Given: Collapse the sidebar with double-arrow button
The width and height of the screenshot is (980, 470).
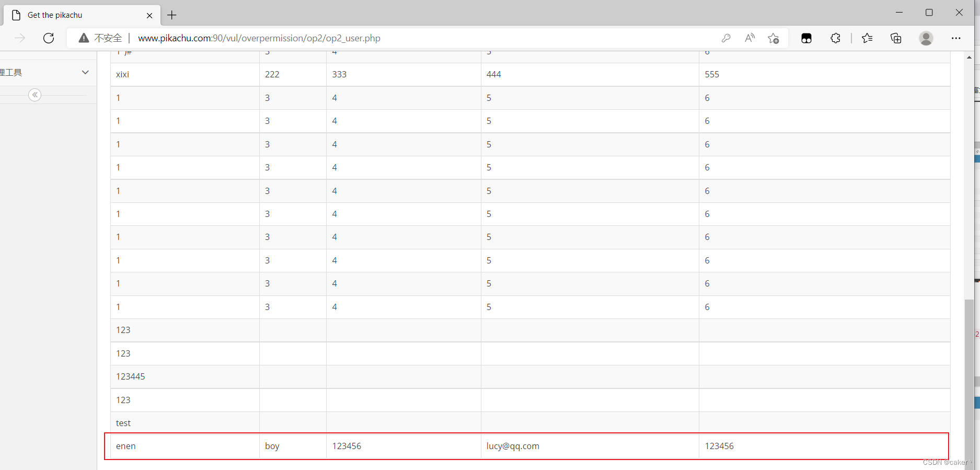Looking at the screenshot, I should click(x=35, y=95).
